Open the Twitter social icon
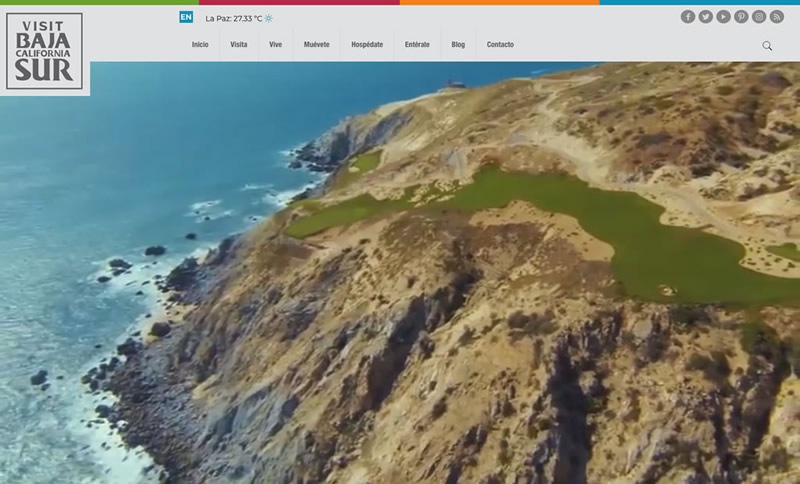 (x=706, y=17)
